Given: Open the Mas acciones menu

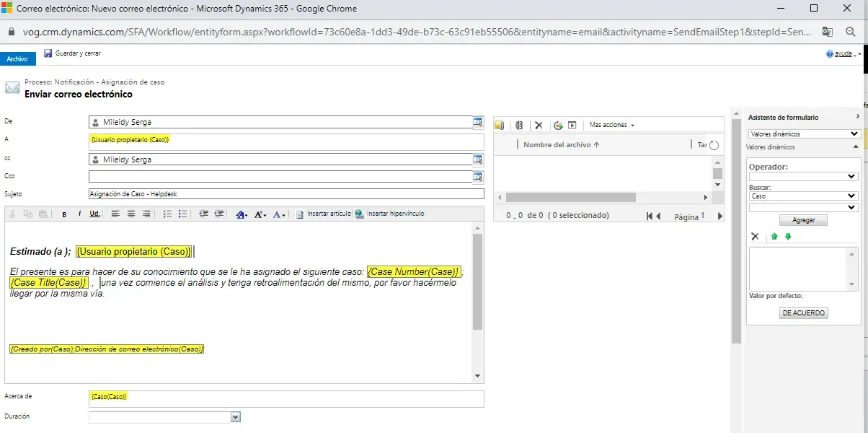Looking at the screenshot, I should [x=611, y=126].
